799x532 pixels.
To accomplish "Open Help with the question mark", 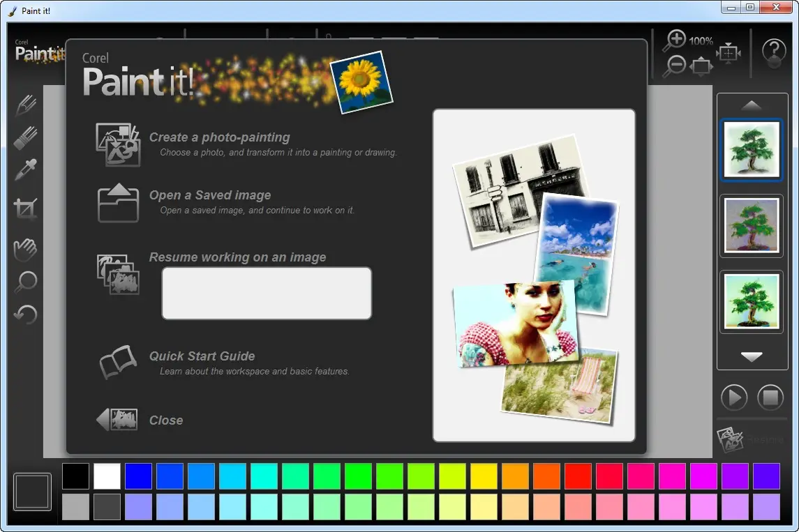I will pos(774,52).
